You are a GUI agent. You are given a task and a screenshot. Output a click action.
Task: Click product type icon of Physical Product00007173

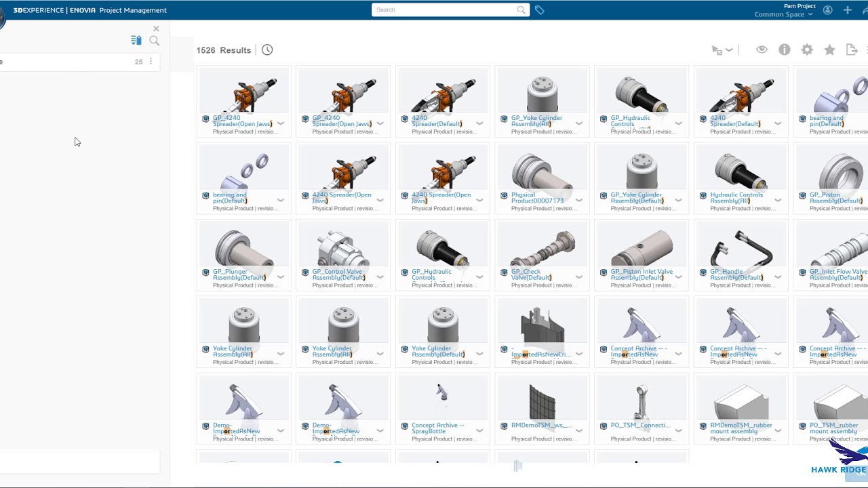tap(504, 195)
